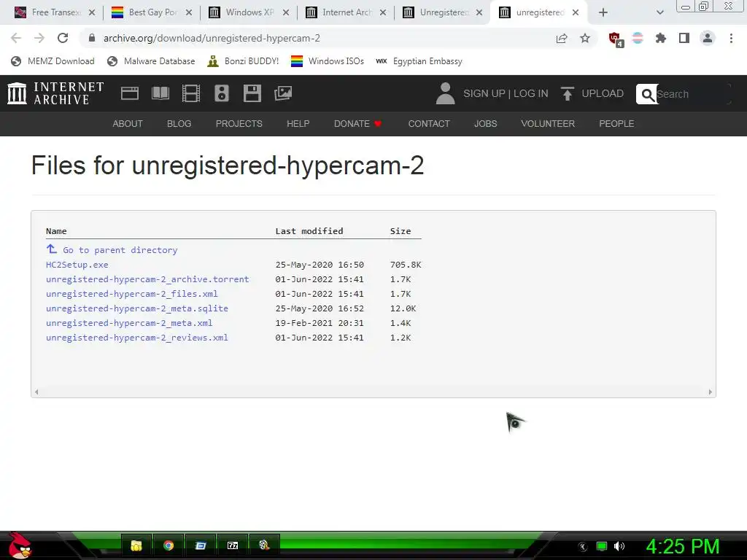Open the Internet Archive home logo

(x=55, y=93)
